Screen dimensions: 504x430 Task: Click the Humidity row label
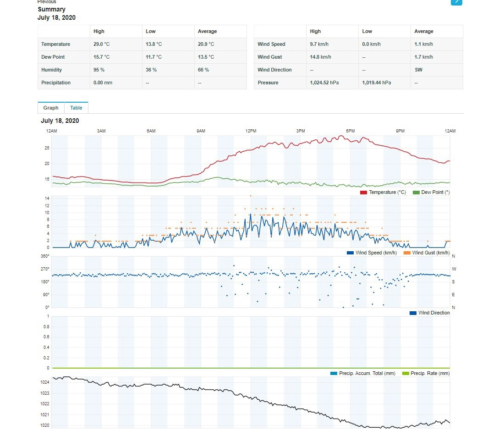[51, 70]
